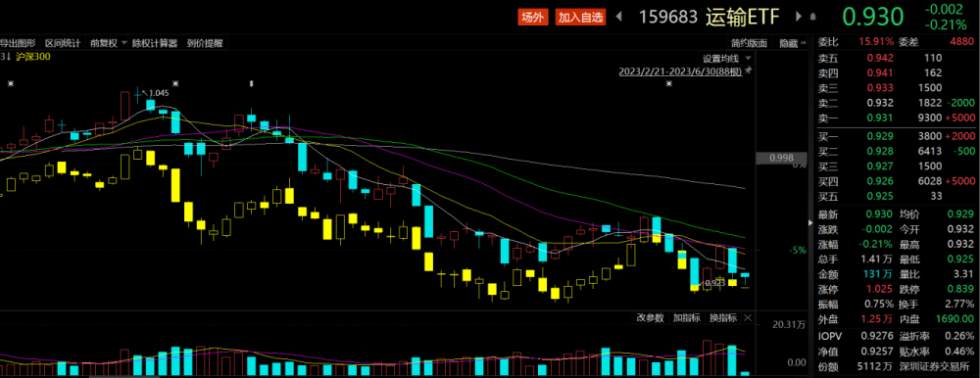Open 除权计算器 calculator

[155, 43]
